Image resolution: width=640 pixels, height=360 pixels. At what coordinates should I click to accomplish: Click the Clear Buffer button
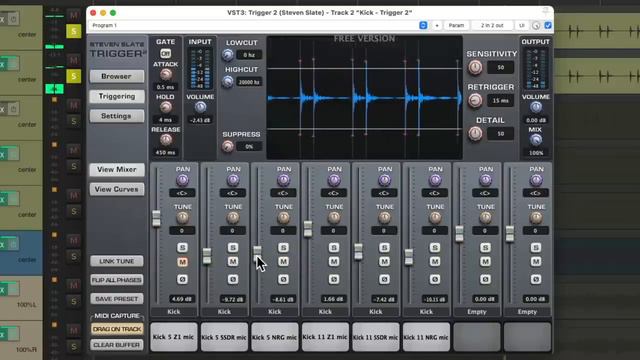pos(117,345)
